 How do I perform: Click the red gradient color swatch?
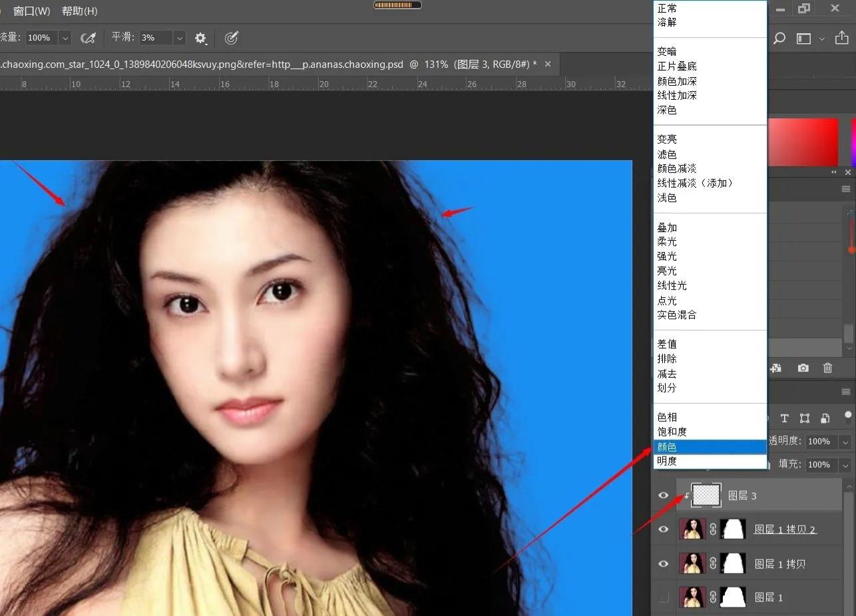pos(803,142)
